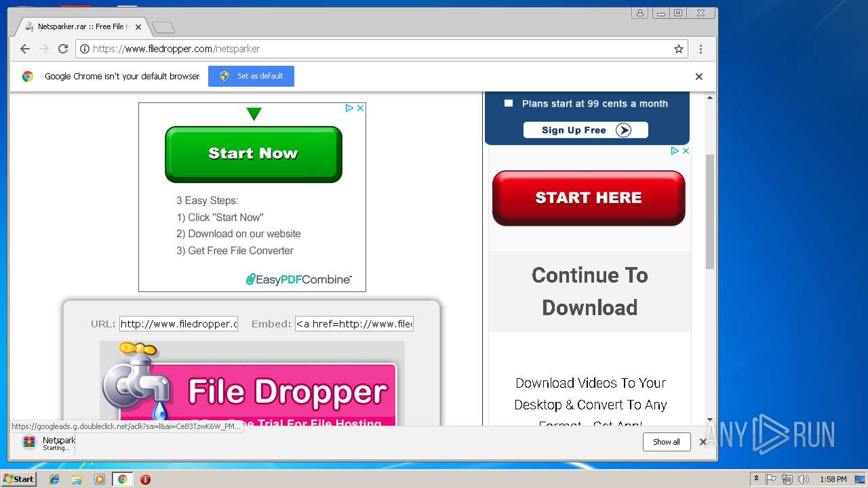868x488 pixels.
Task: Click the EasyPDFCombine logo
Action: click(x=298, y=279)
